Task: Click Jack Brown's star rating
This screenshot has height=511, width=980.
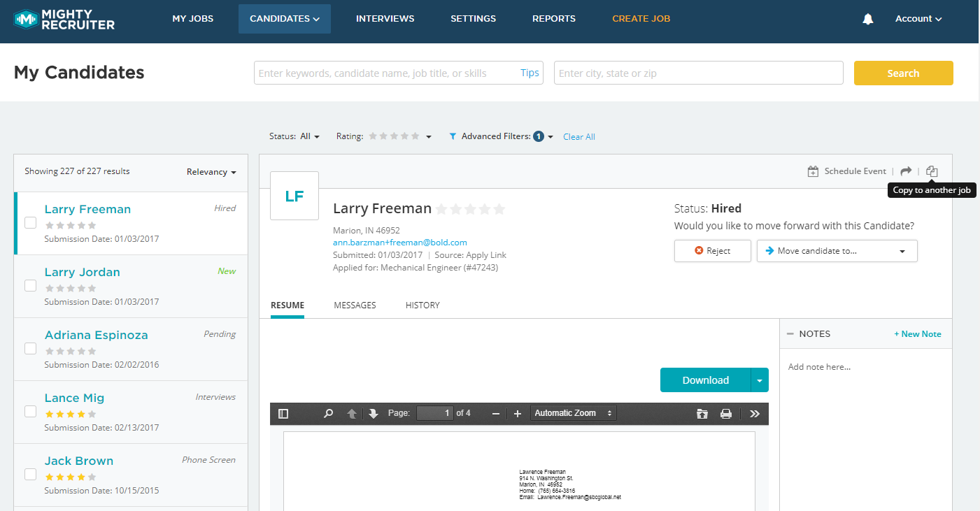Action: point(70,477)
